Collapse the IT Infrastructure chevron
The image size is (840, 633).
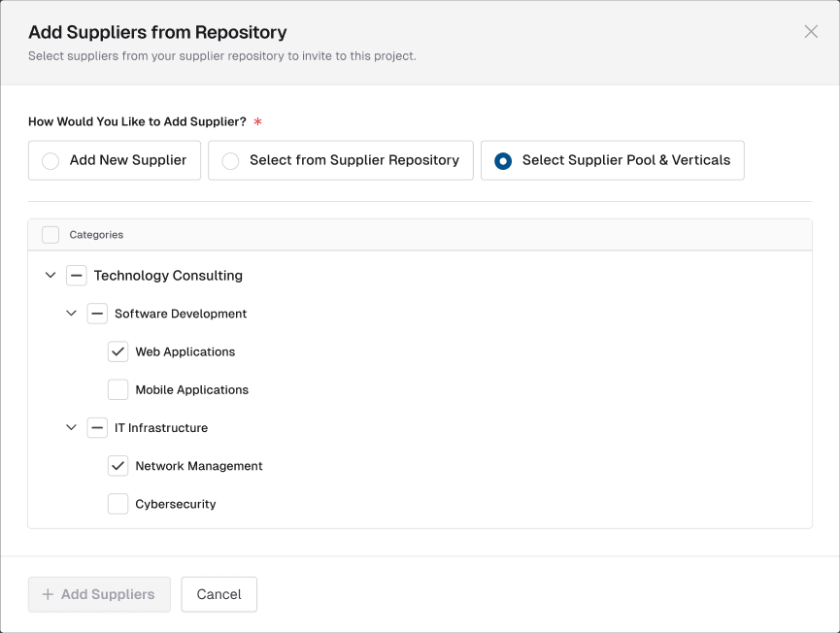point(71,427)
